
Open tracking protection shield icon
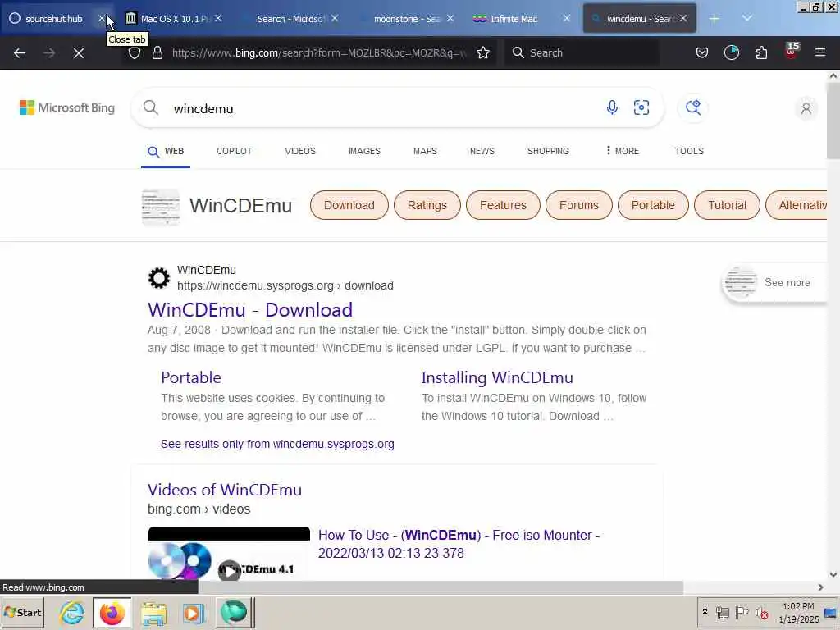pos(135,52)
